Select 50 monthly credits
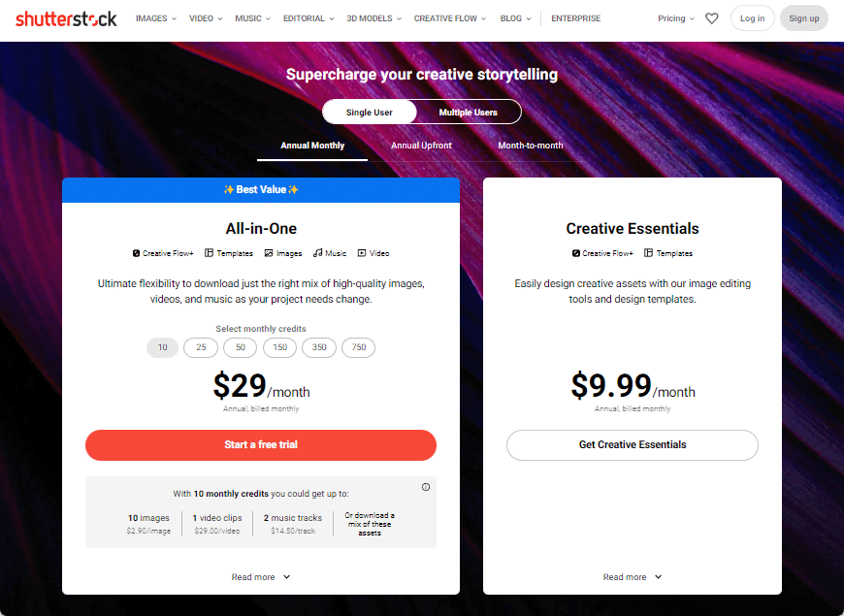Image resolution: width=844 pixels, height=616 pixels. pyautogui.click(x=240, y=347)
